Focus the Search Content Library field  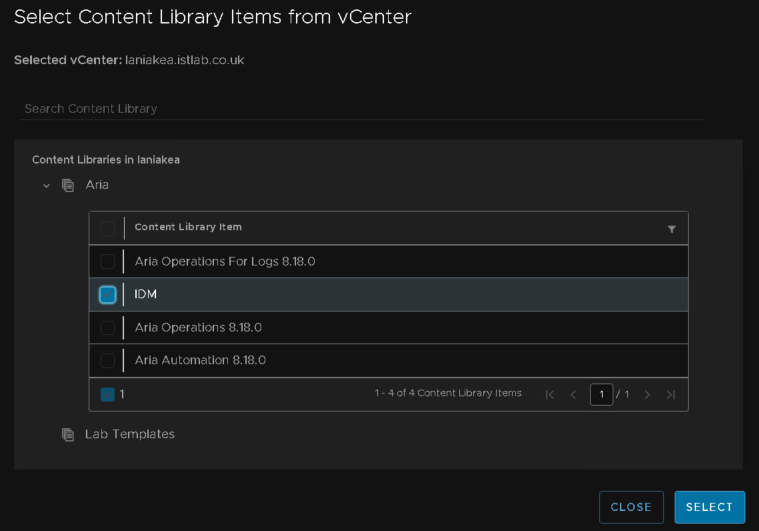pyautogui.click(x=362, y=108)
